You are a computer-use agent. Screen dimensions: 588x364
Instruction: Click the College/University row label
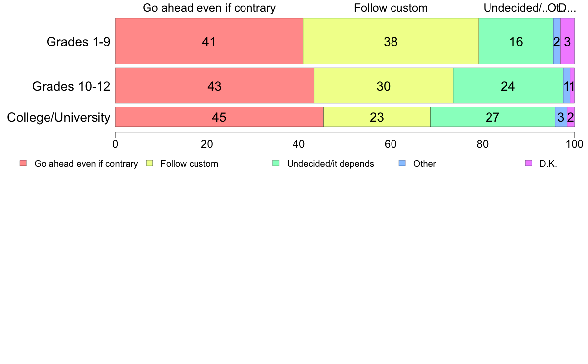pyautogui.click(x=59, y=117)
